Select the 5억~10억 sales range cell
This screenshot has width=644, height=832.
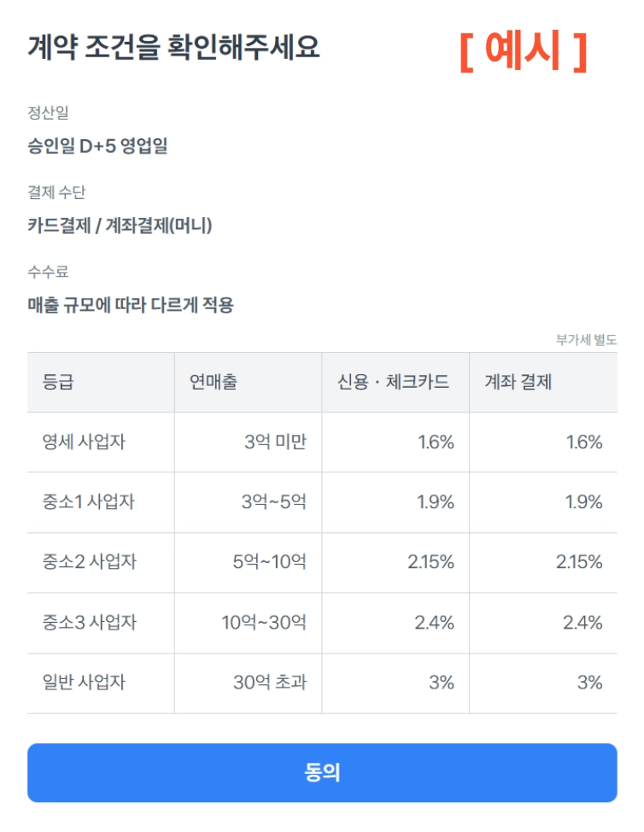pos(270,562)
